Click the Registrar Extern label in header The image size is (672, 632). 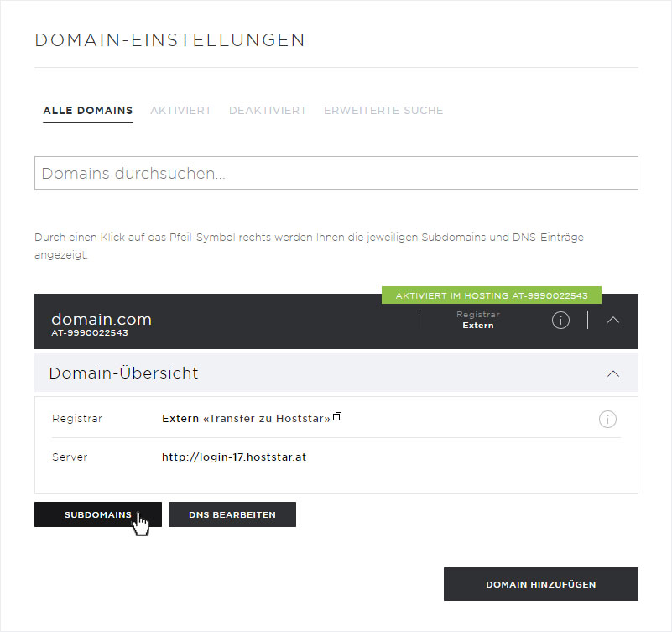click(478, 321)
